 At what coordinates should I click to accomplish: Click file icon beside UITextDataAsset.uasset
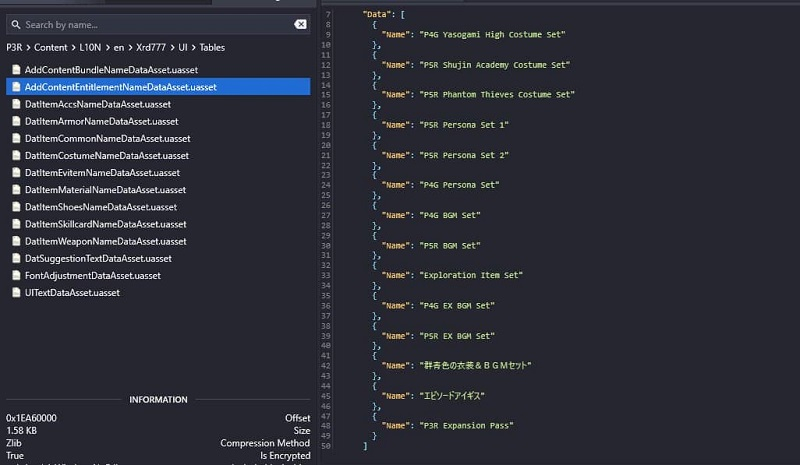point(16,292)
